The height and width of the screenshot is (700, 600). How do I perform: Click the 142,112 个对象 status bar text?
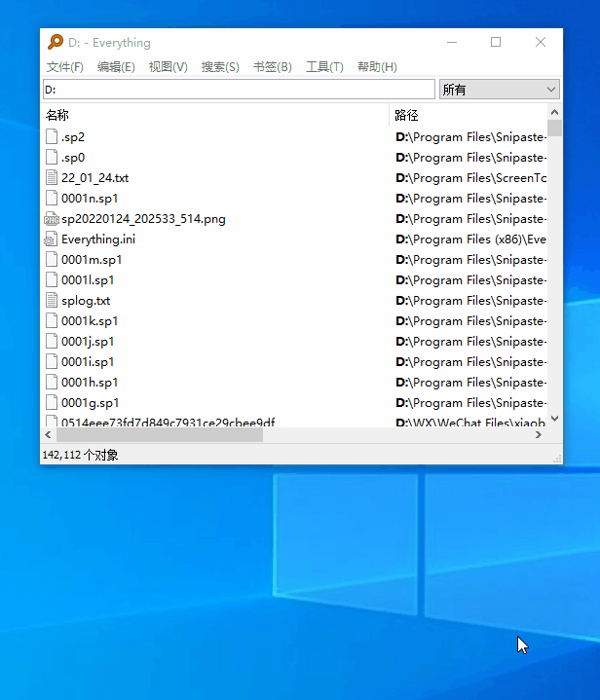(80, 455)
